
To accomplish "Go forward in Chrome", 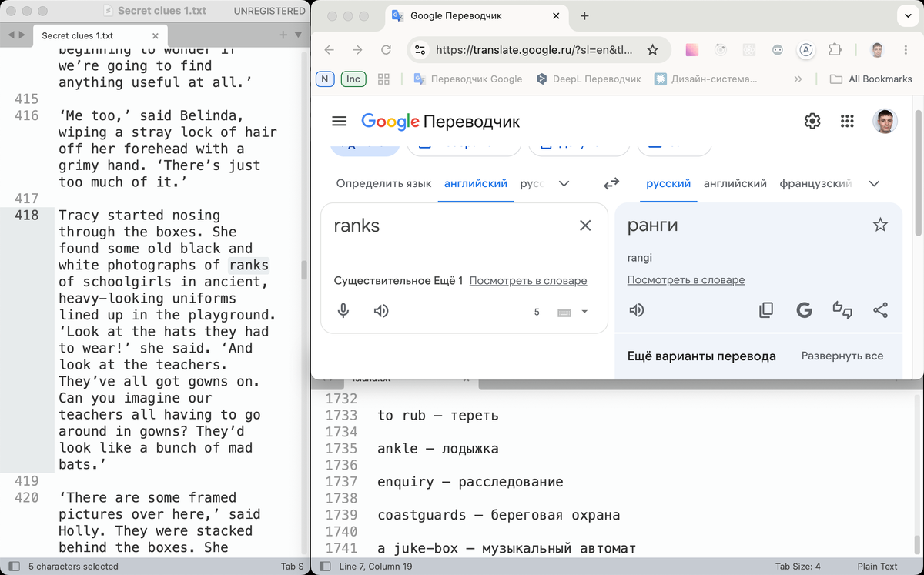I will [357, 50].
